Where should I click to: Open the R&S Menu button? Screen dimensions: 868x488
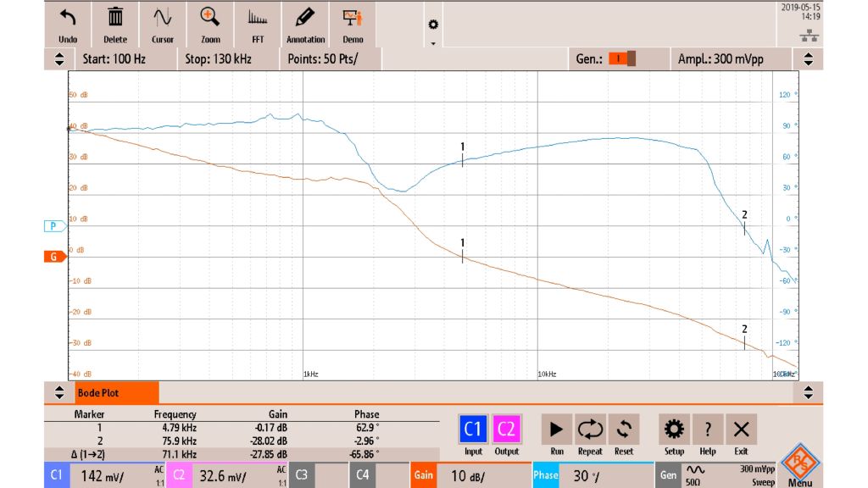click(798, 466)
